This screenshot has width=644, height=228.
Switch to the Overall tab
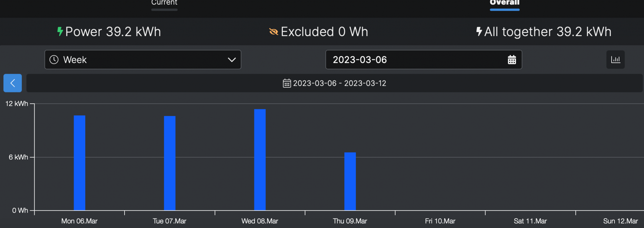pyautogui.click(x=504, y=3)
